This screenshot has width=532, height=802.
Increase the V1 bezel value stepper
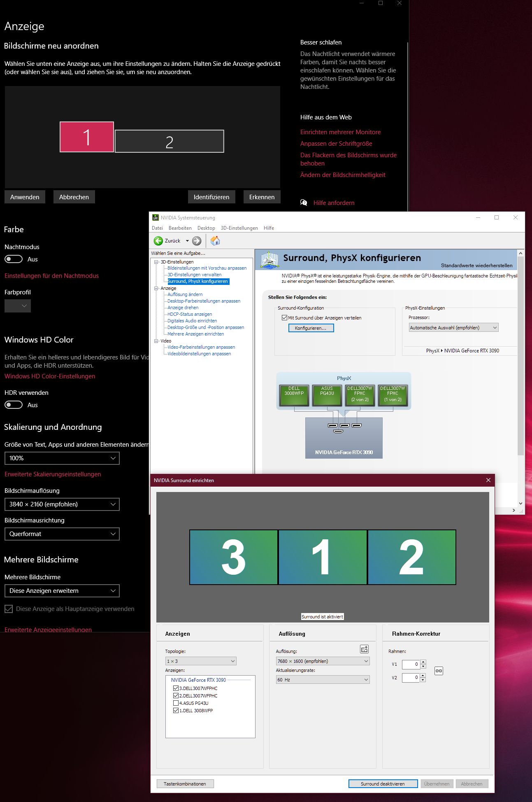[423, 662]
